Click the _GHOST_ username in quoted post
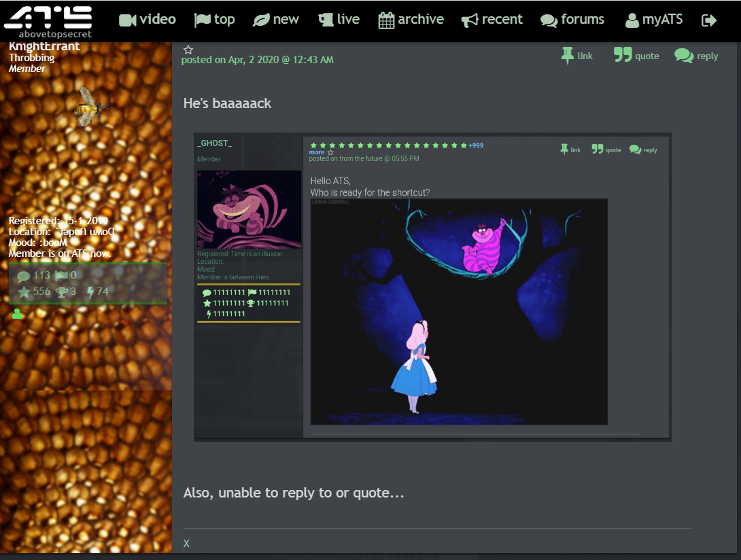This screenshot has height=560, width=741. coord(215,143)
